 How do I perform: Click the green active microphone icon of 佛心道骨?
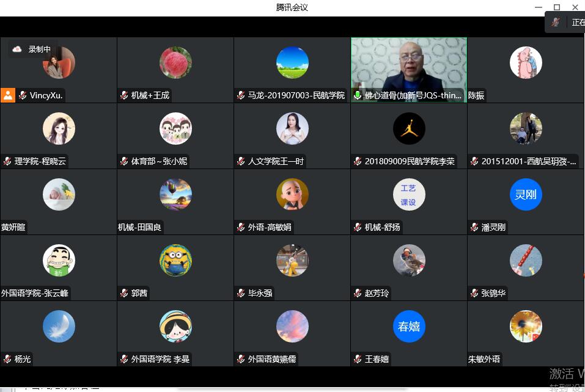point(358,95)
